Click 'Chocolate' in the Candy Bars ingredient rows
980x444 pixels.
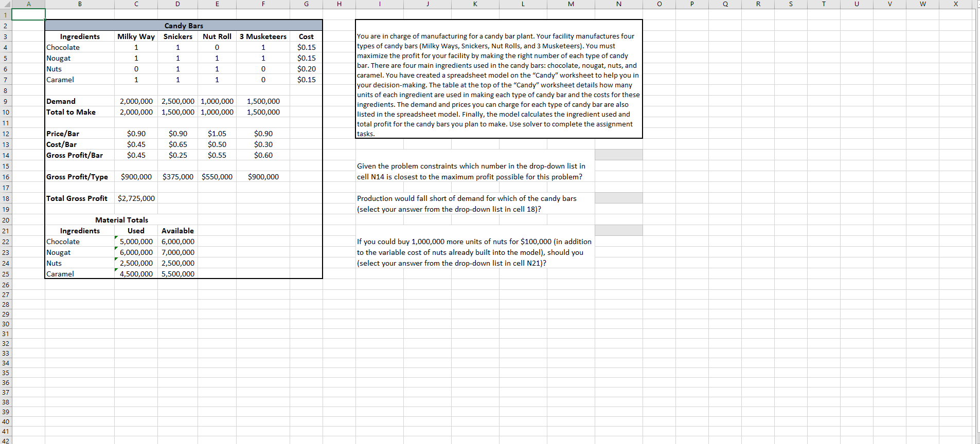[63, 47]
